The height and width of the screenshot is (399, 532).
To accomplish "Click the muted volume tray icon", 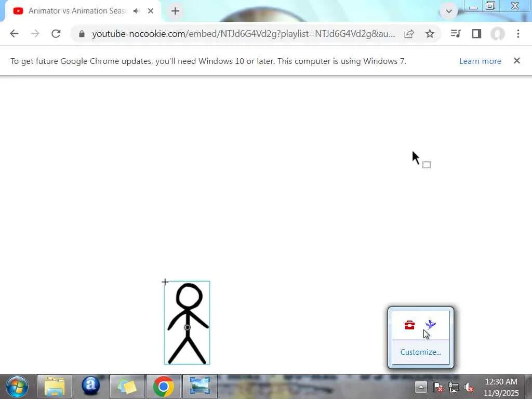I will click(469, 387).
